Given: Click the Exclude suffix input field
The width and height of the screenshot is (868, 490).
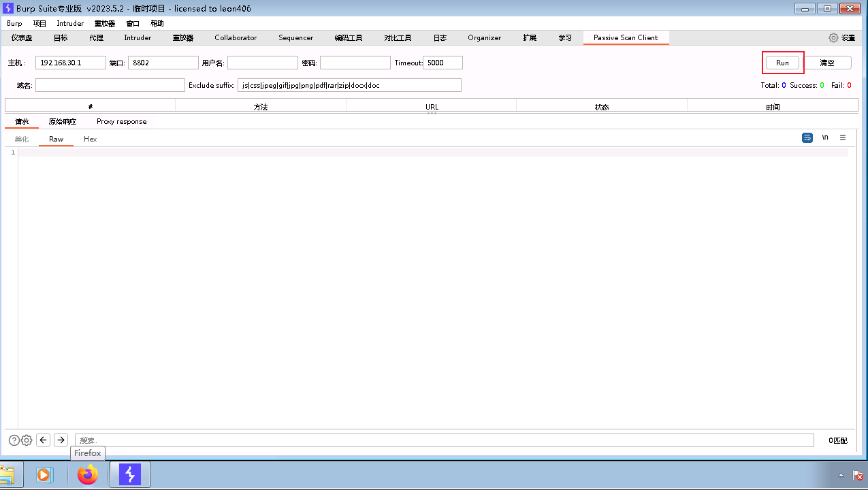Looking at the screenshot, I should pyautogui.click(x=350, y=85).
